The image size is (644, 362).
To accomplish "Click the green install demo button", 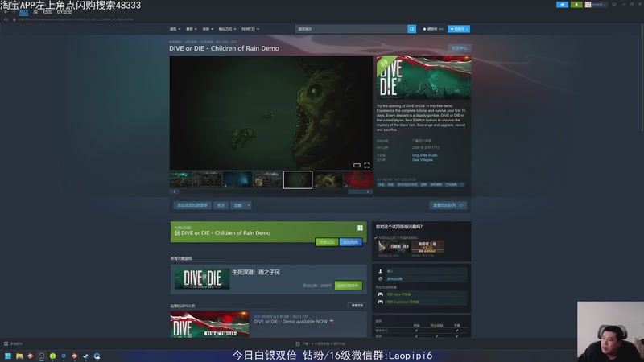I will coord(327,242).
